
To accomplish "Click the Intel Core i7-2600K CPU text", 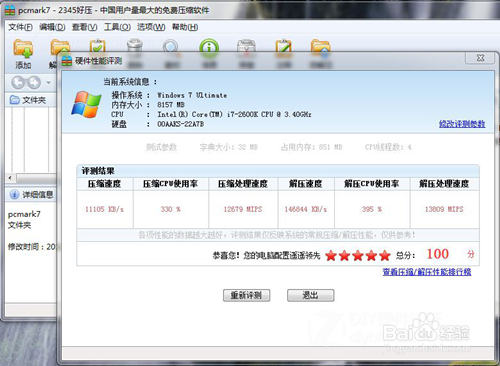I will coord(234,114).
